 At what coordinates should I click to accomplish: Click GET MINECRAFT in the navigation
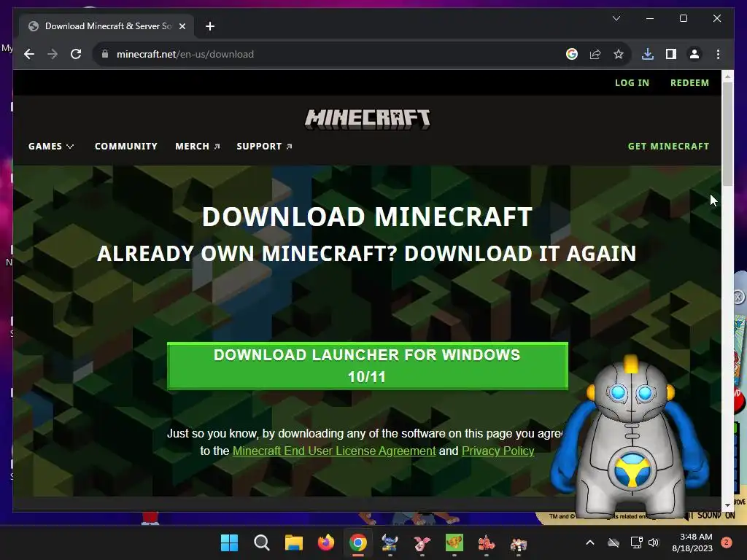(x=668, y=146)
